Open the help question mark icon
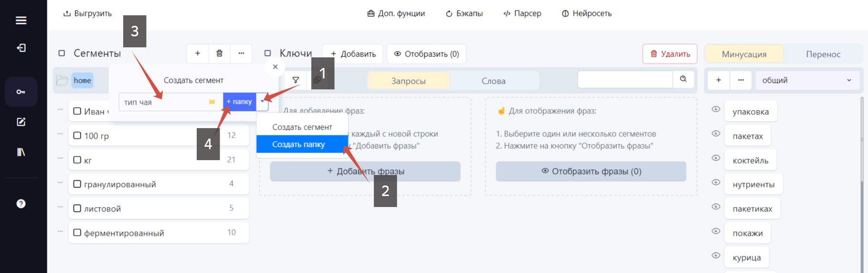Viewport: 868px width, 273px height. tap(21, 204)
